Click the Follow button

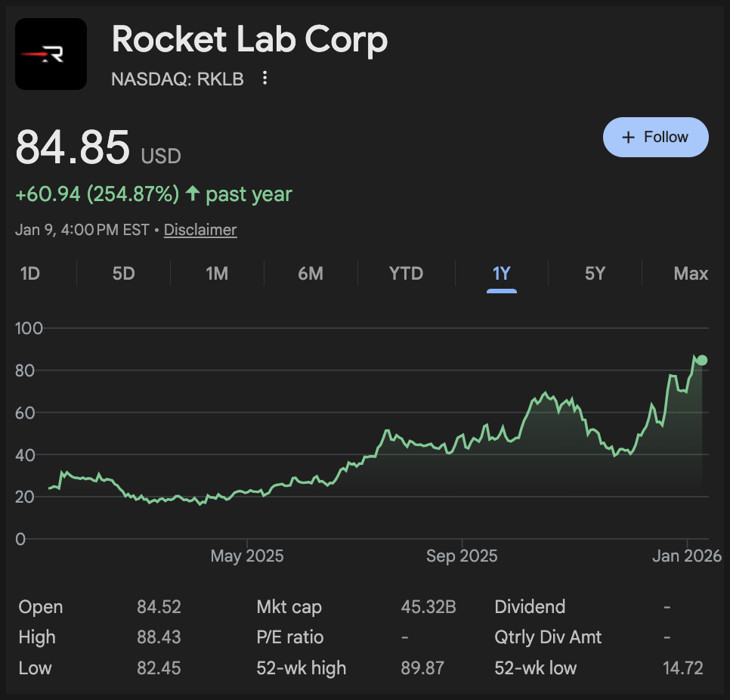pos(655,137)
